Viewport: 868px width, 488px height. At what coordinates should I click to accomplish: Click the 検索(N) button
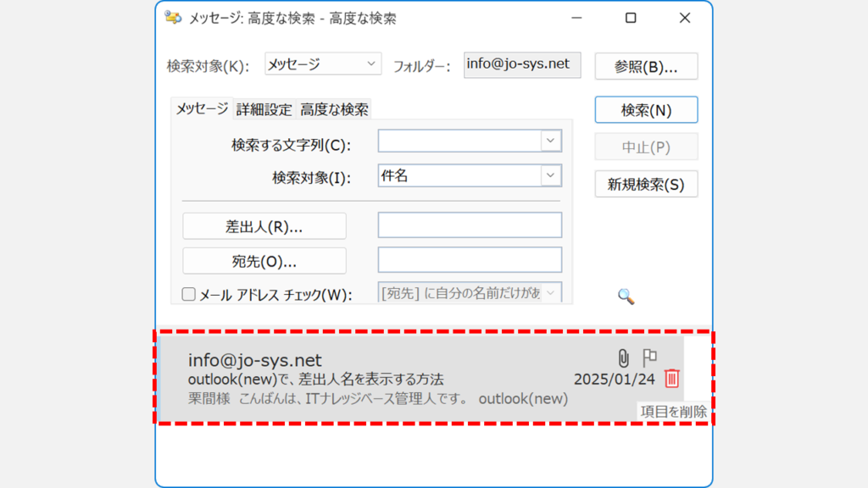pyautogui.click(x=646, y=109)
